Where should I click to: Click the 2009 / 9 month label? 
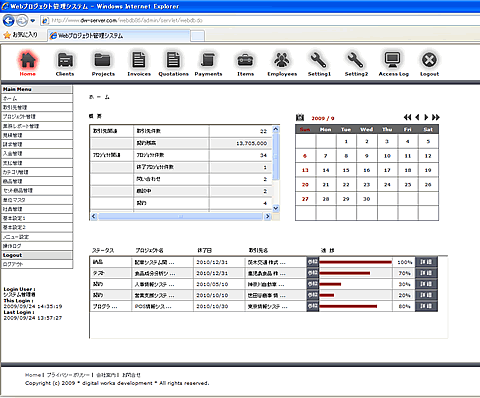point(323,118)
